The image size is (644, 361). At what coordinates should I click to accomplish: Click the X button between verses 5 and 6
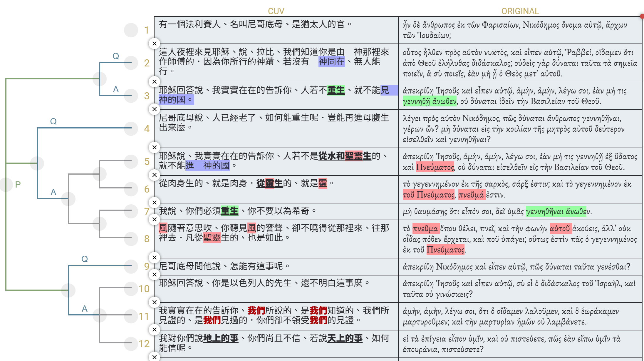[155, 175]
